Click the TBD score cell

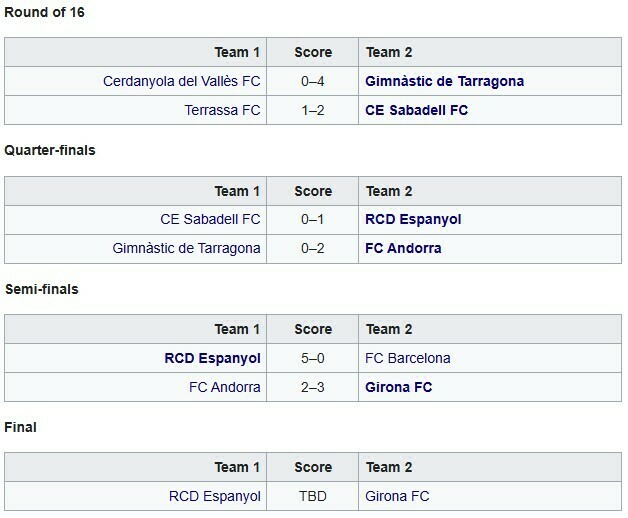(x=313, y=496)
